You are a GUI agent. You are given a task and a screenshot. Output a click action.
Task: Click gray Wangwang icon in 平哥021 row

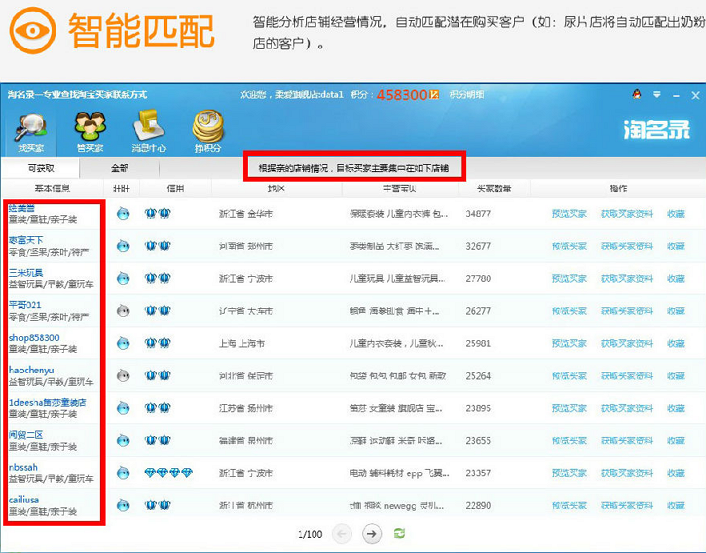[123, 311]
